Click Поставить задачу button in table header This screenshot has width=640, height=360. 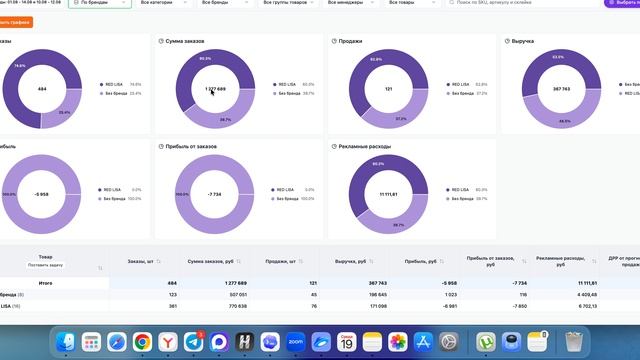45,265
